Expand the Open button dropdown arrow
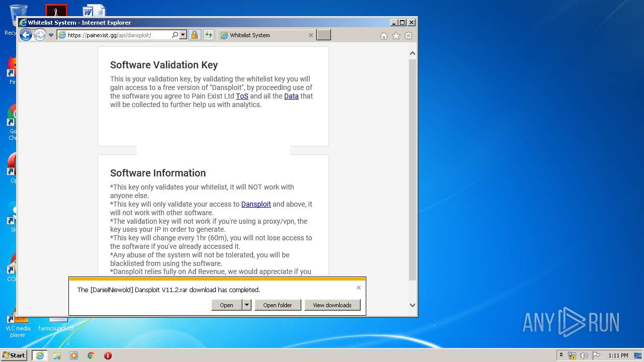 pos(247,305)
